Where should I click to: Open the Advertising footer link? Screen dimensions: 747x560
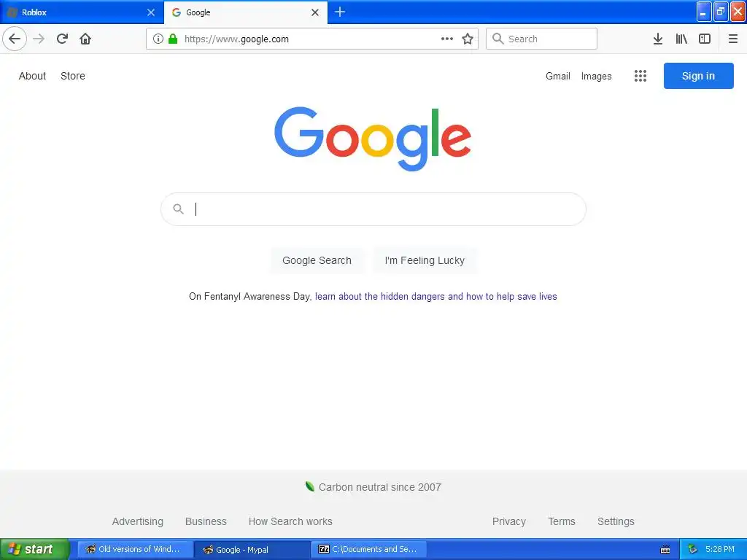[x=138, y=521]
